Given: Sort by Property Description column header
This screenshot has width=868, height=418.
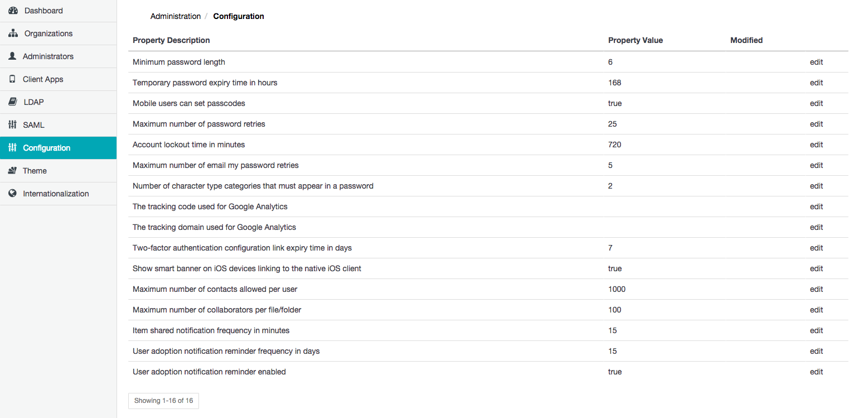Looking at the screenshot, I should coord(171,40).
